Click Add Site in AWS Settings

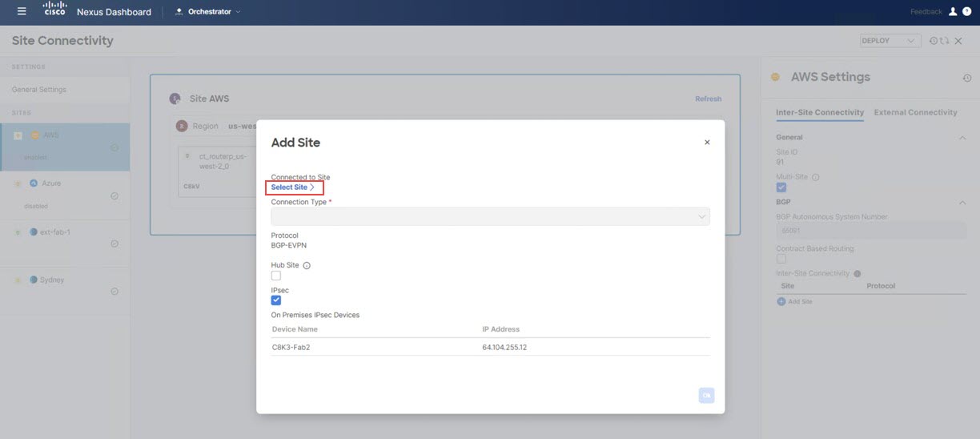pos(794,301)
